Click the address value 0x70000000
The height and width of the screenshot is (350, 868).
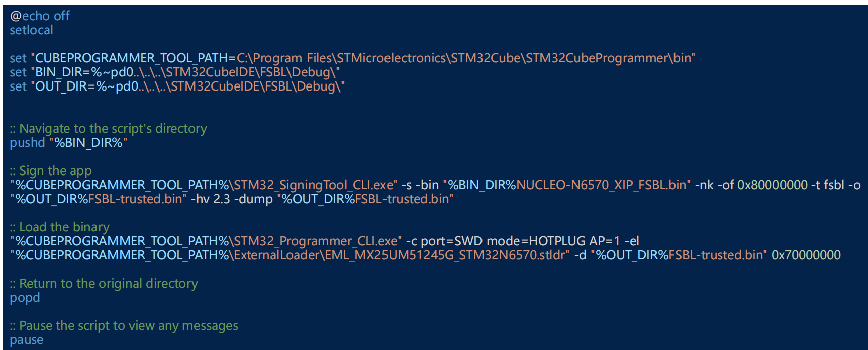[x=806, y=255]
